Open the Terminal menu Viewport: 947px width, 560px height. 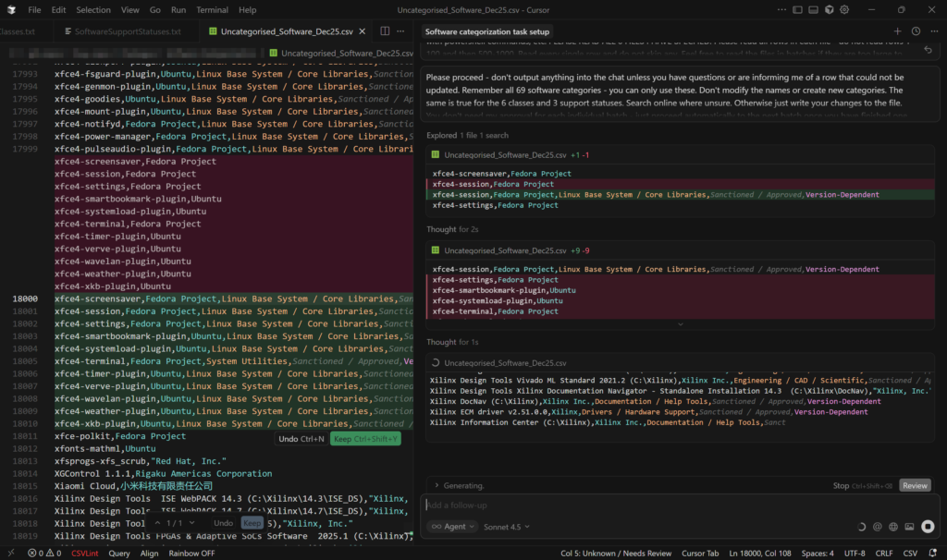click(x=212, y=9)
